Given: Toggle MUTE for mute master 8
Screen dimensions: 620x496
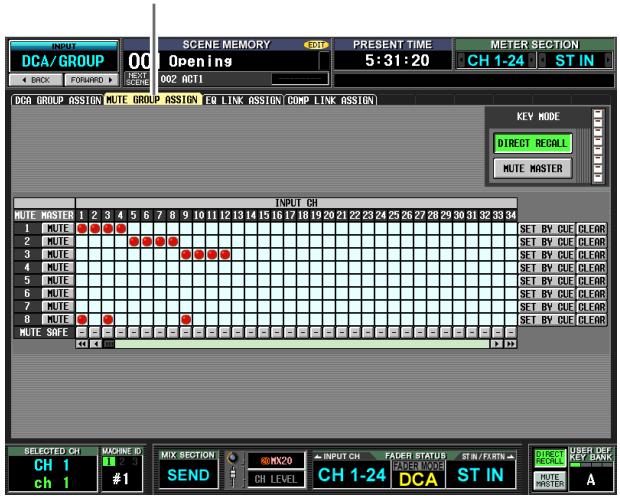Looking at the screenshot, I should coord(58,320).
